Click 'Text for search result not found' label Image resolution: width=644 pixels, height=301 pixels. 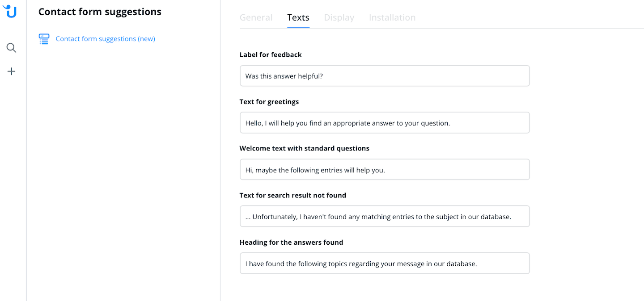(293, 195)
